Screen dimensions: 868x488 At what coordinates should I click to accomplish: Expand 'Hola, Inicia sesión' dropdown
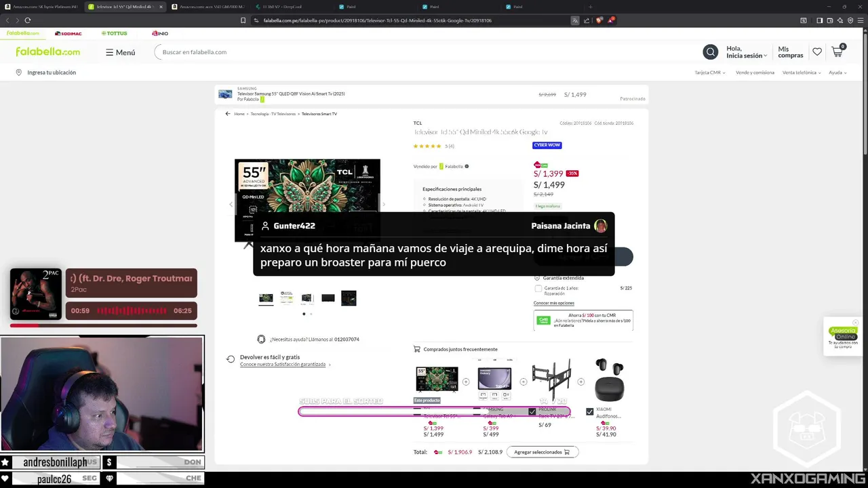click(x=747, y=52)
